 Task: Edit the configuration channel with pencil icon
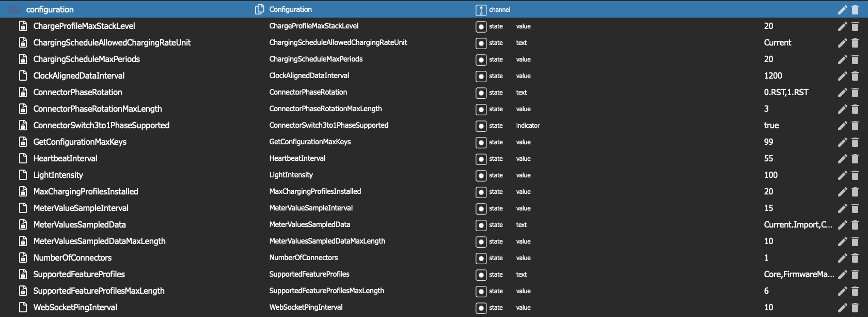842,10
